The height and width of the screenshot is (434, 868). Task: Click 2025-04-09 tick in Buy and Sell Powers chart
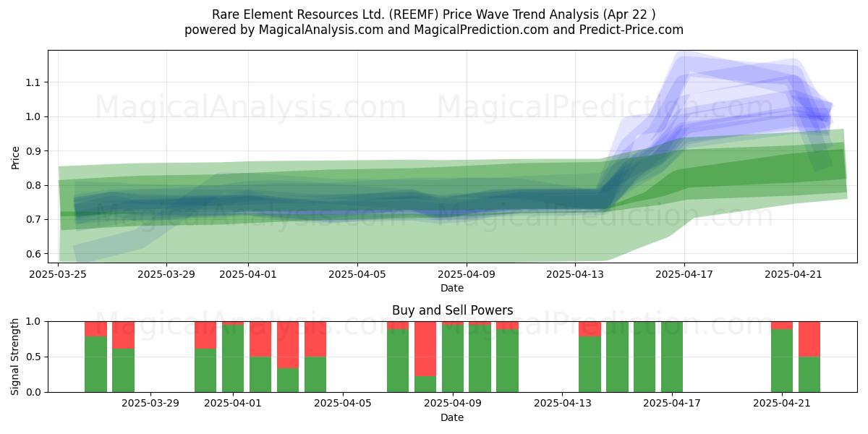tap(453, 404)
